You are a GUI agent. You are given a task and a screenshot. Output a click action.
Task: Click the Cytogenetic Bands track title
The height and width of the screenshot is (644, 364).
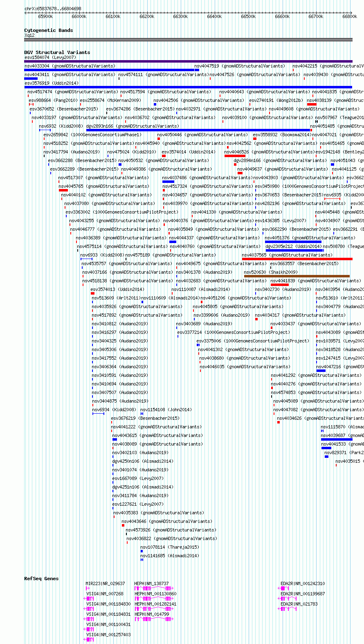click(x=48, y=30)
